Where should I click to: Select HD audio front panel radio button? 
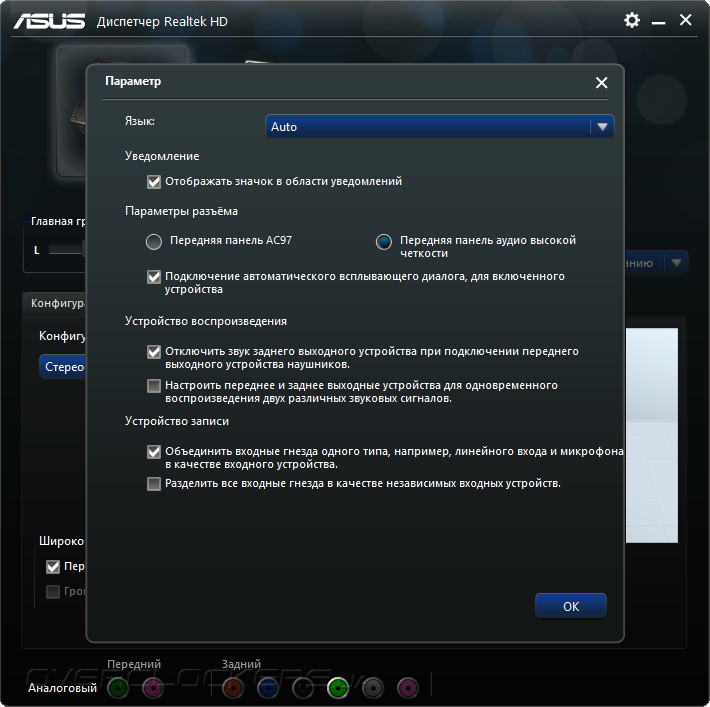(x=384, y=242)
